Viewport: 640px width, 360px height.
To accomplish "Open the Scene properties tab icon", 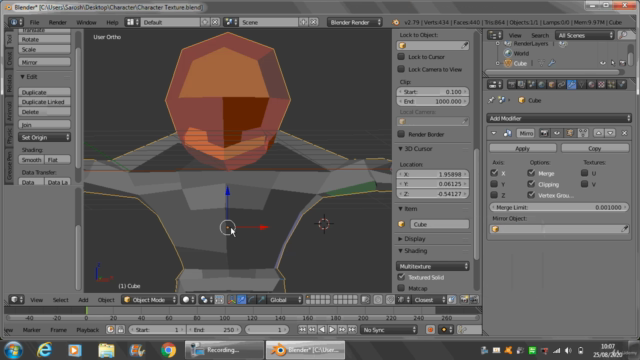I will (x=531, y=84).
